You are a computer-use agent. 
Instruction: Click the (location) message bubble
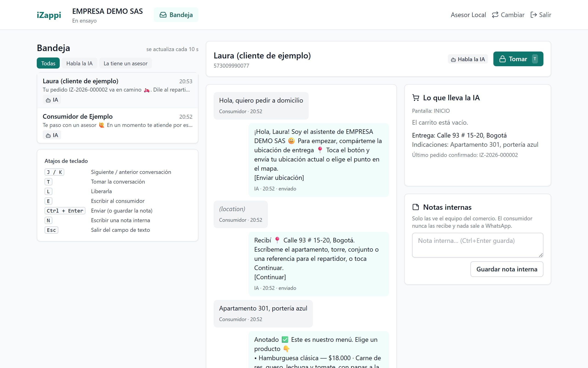pos(240,214)
